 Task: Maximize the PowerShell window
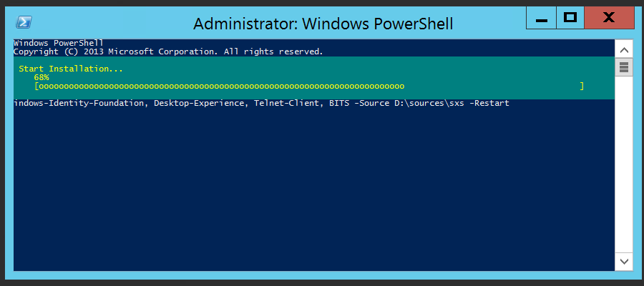(570, 18)
